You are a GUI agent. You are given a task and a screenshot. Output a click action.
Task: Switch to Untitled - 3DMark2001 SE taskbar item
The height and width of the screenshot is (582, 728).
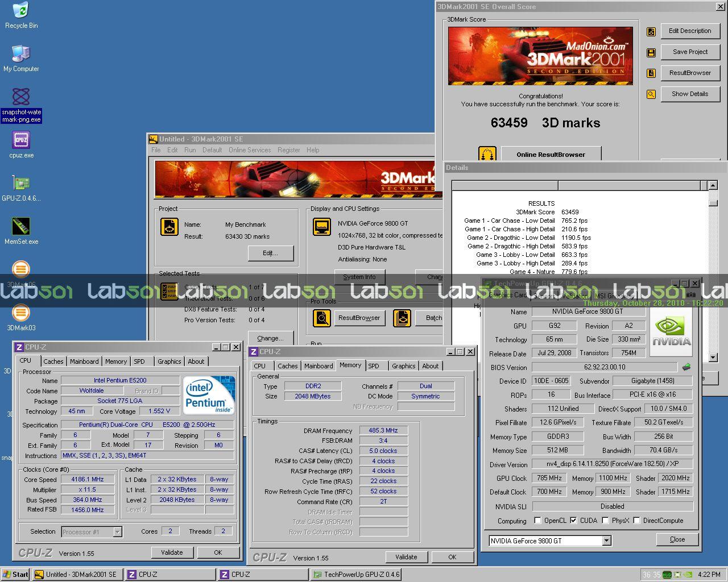click(77, 575)
